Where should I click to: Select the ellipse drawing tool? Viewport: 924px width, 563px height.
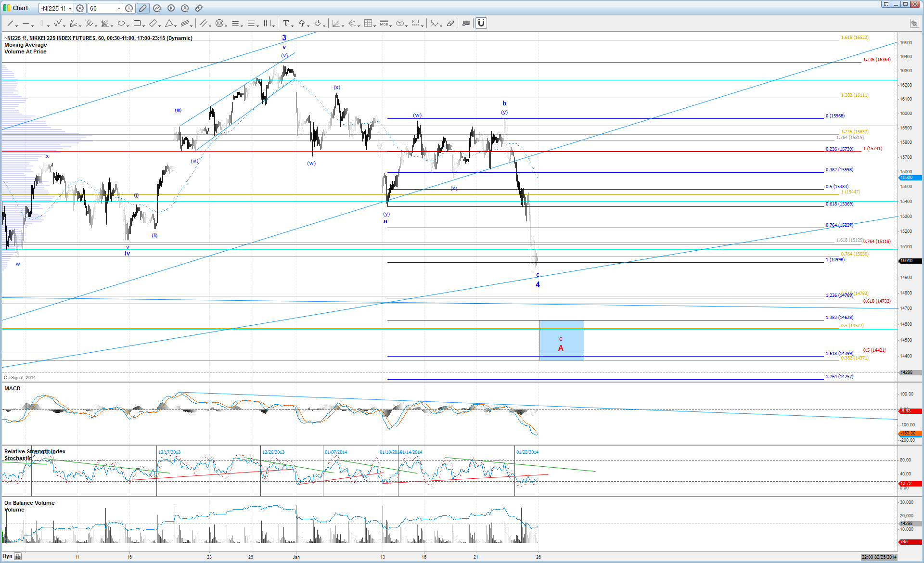[121, 23]
